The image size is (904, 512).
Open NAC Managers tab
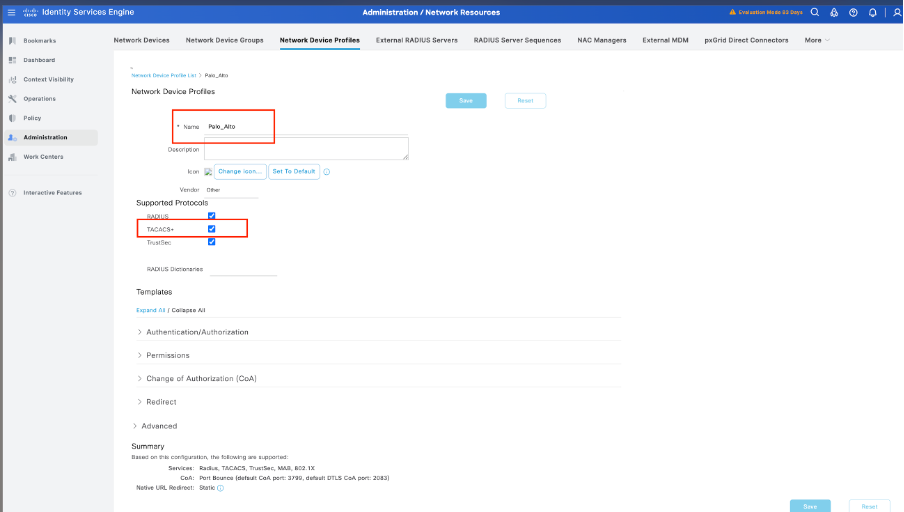point(602,40)
